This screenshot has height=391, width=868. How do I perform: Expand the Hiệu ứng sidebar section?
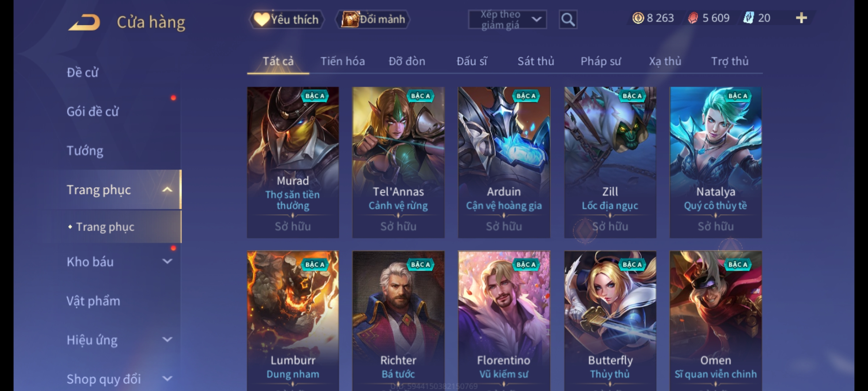pyautogui.click(x=167, y=340)
